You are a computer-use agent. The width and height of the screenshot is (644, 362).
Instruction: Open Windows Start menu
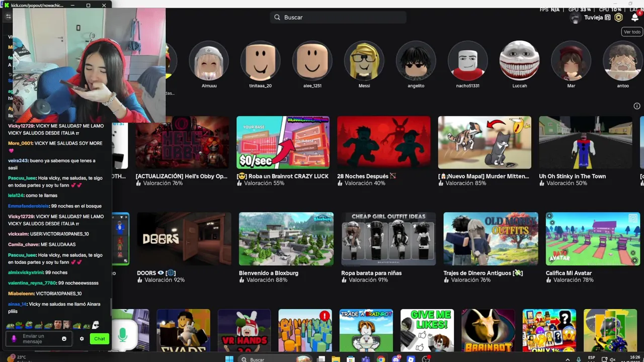(229, 359)
